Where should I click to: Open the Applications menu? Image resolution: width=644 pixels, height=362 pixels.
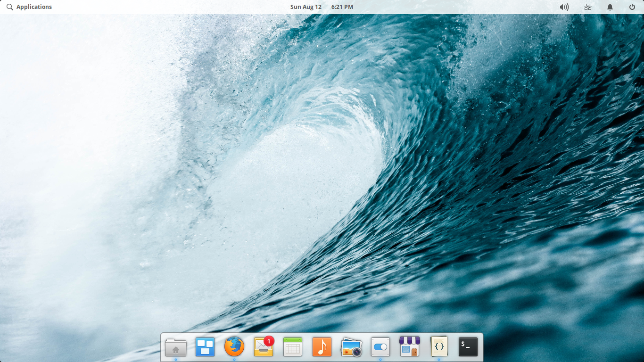coord(29,7)
